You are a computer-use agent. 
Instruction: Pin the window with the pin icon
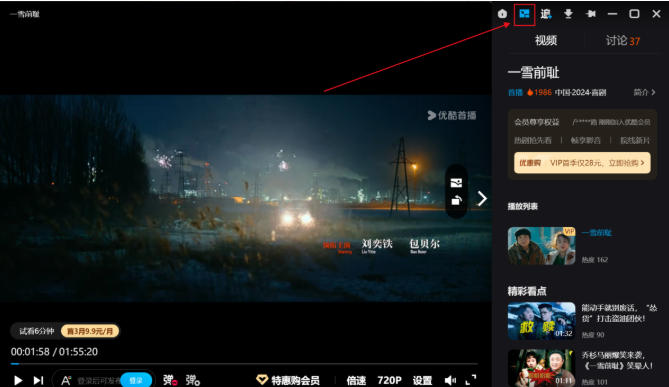point(591,14)
